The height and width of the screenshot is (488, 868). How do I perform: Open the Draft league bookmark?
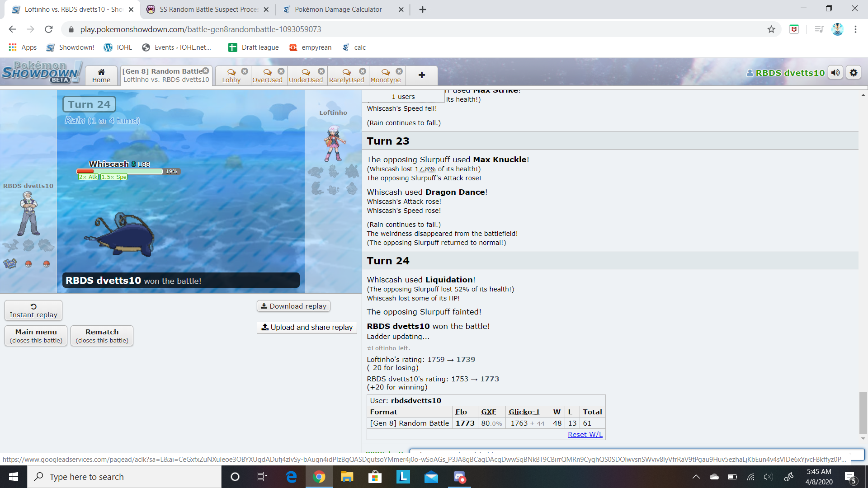coord(253,47)
